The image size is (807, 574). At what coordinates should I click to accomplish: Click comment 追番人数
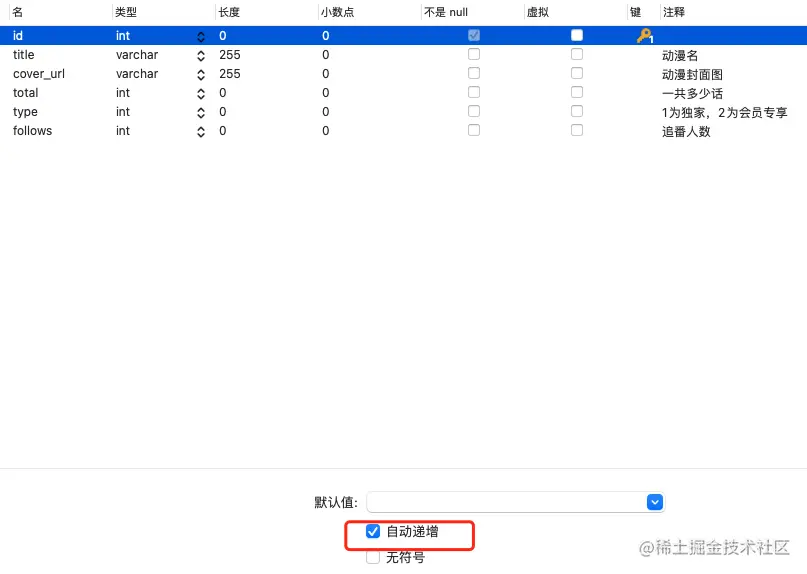click(x=686, y=131)
